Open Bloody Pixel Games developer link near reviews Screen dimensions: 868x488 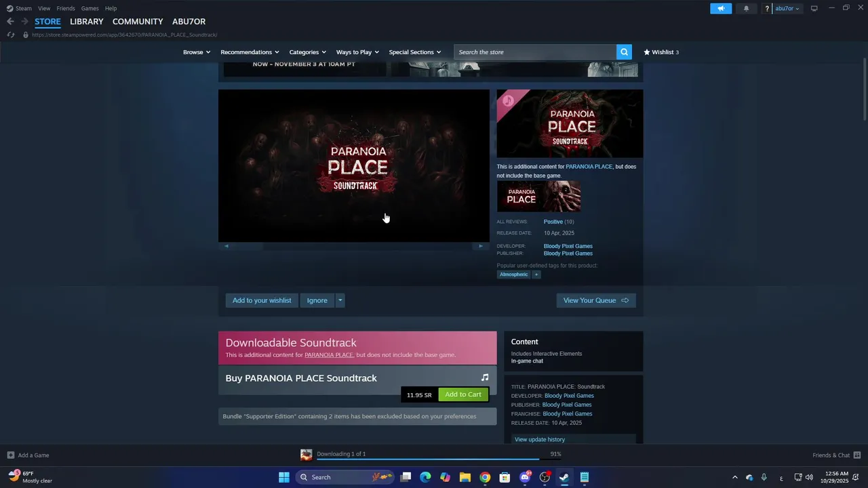(x=568, y=246)
